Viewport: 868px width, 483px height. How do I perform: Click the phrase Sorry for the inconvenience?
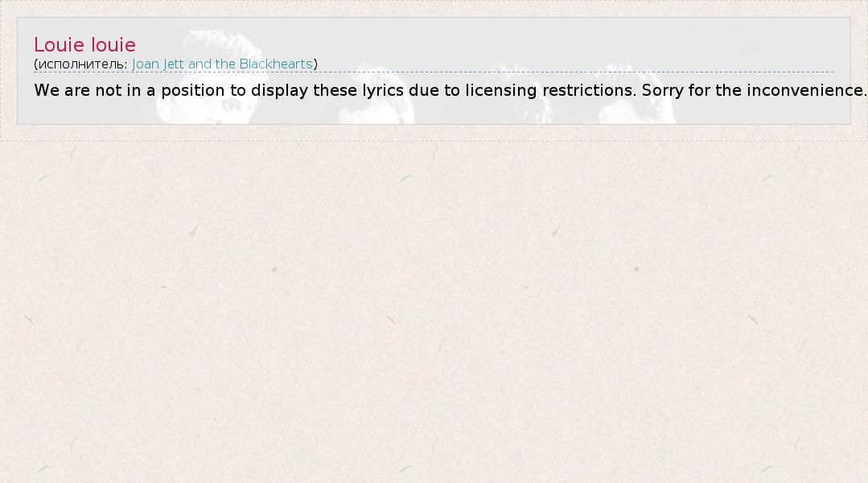(754, 90)
